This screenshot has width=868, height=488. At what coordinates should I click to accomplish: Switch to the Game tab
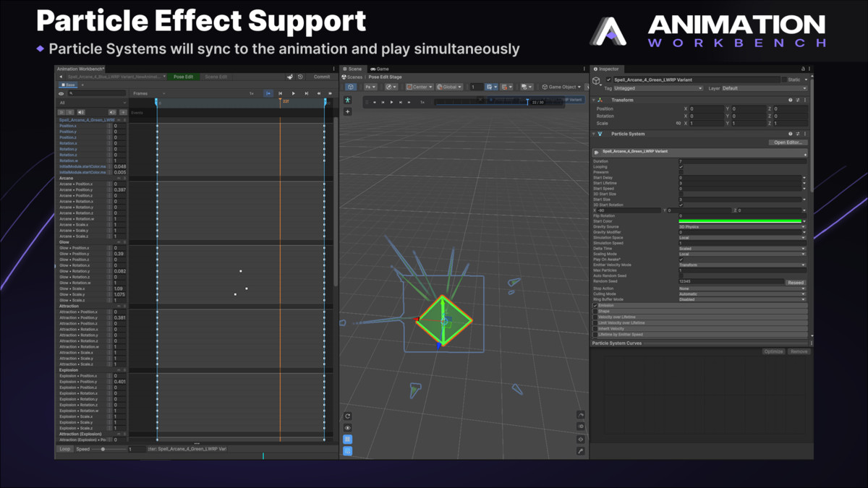click(x=380, y=69)
